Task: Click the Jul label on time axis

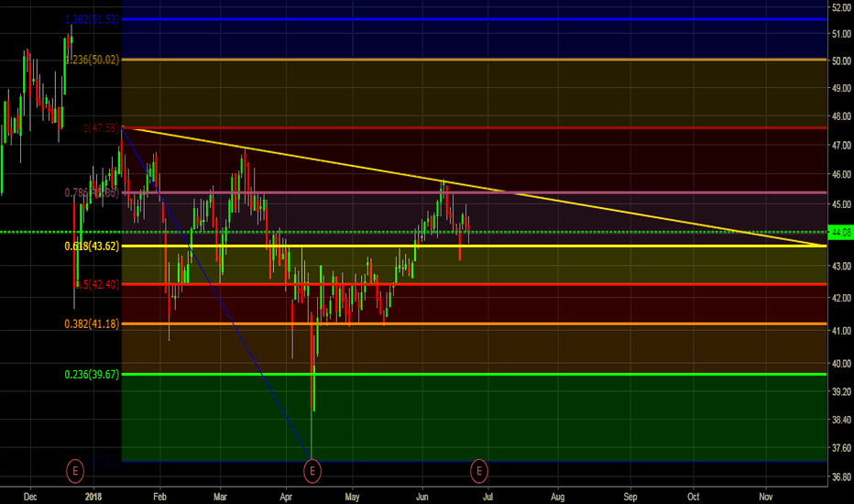Action: (488, 497)
